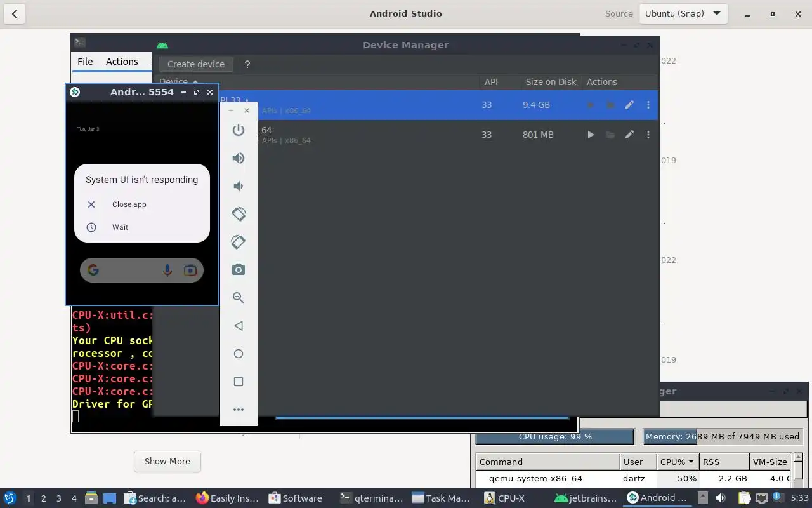Click the CPU usage 99 % bar

pos(555,437)
